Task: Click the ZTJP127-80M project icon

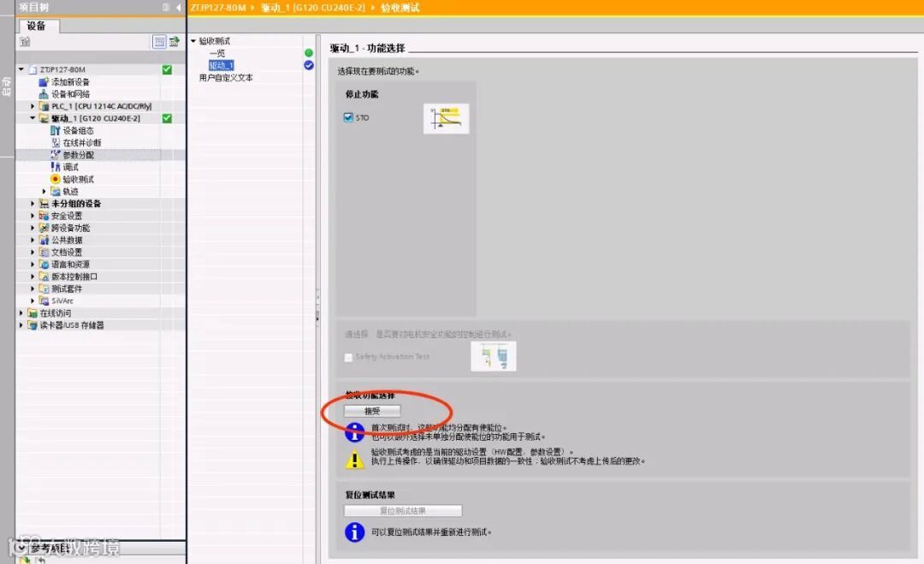Action: [x=33, y=69]
